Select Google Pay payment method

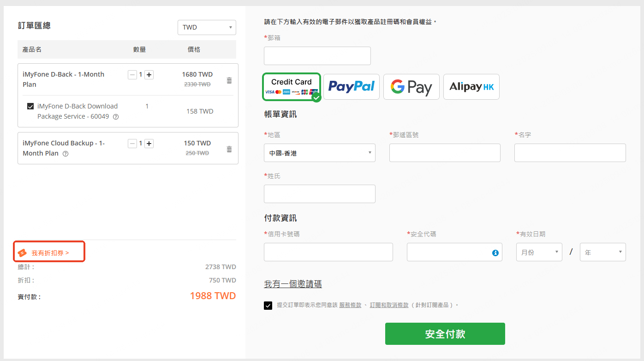(411, 87)
